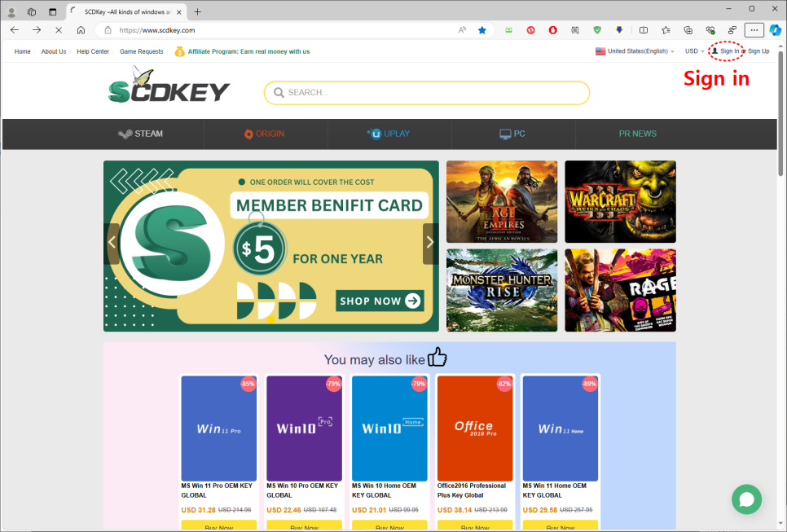The height and width of the screenshot is (532, 787).
Task: Select the SCDKey browser tab
Action: tap(126, 11)
